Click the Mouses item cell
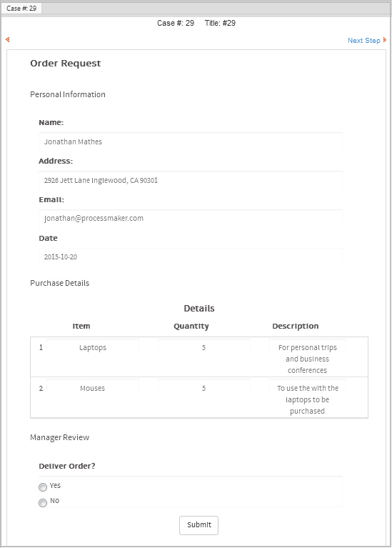 [x=93, y=388]
